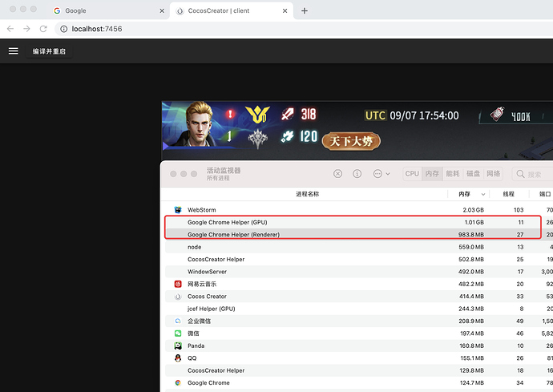Open the hamburger menu in Cocos preview
Image resolution: width=553 pixels, height=392 pixels.
(x=14, y=51)
